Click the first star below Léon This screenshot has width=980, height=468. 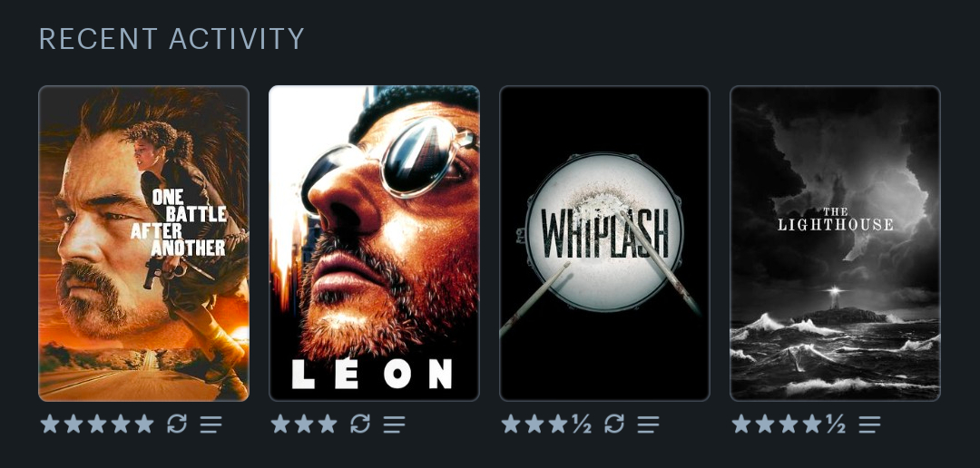tap(280, 424)
